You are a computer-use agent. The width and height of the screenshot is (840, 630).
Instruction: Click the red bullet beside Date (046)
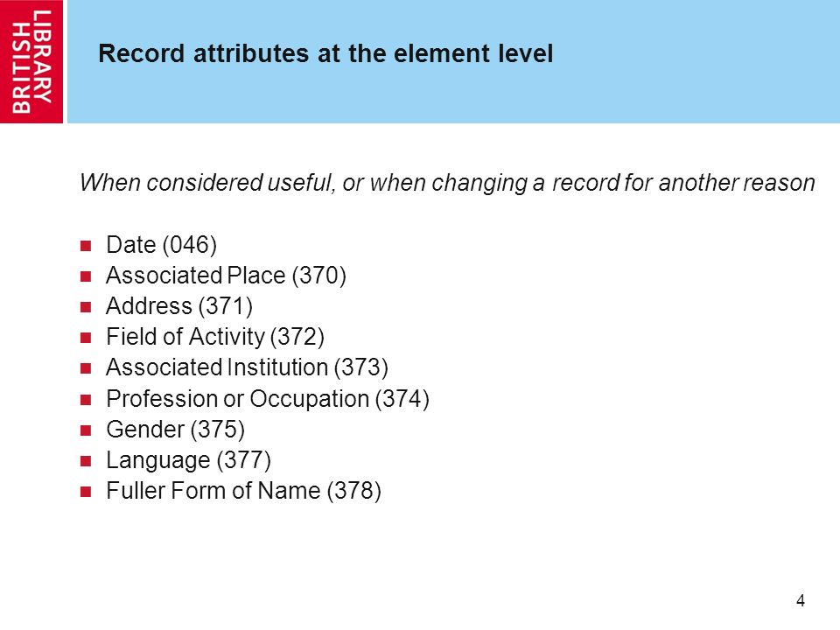coord(86,246)
